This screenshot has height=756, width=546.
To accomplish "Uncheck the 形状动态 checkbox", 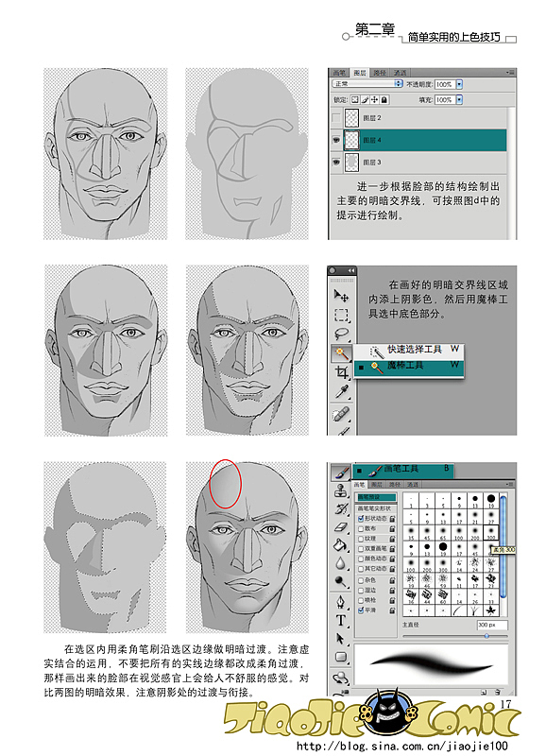I will [361, 518].
